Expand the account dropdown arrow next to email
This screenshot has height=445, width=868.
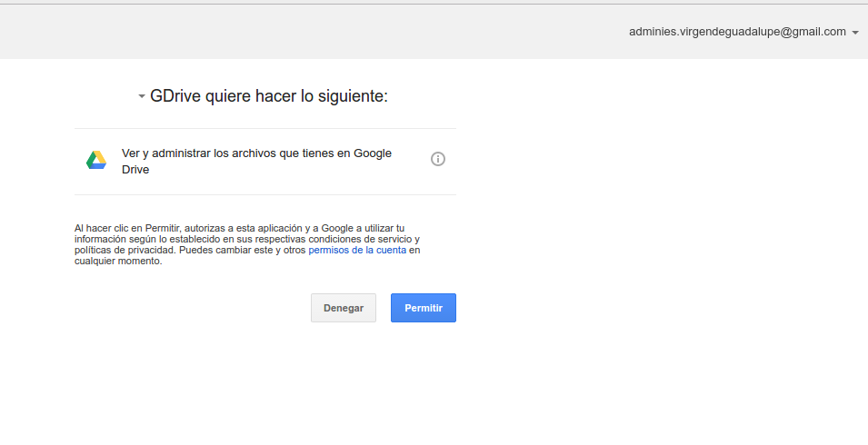click(855, 33)
